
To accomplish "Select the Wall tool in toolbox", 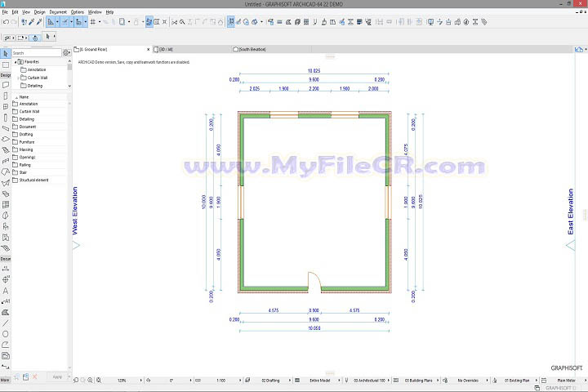I will point(5,85).
